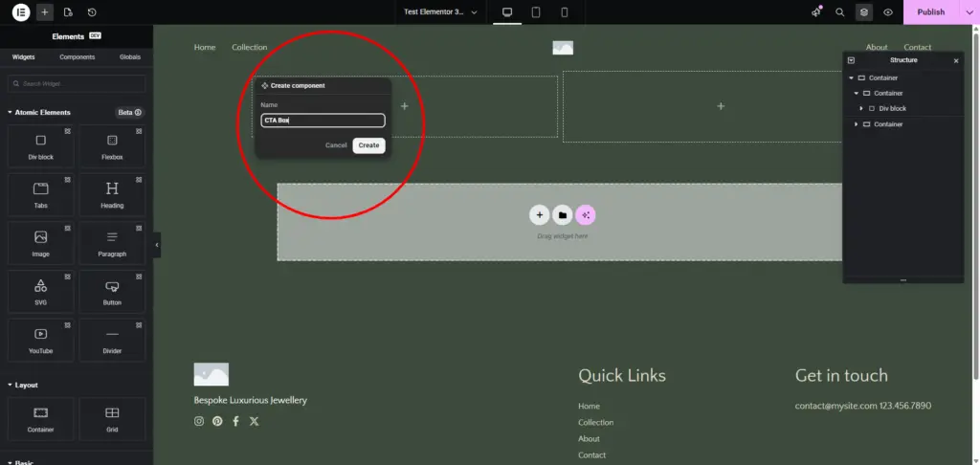The height and width of the screenshot is (465, 980).
Task: Click the About link in header navigation
Action: pyautogui.click(x=877, y=47)
